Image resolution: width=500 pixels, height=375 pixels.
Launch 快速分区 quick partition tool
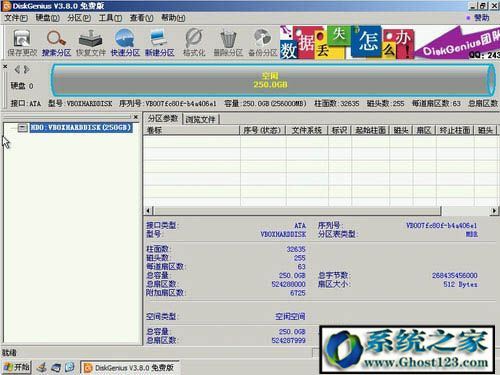coord(125,43)
